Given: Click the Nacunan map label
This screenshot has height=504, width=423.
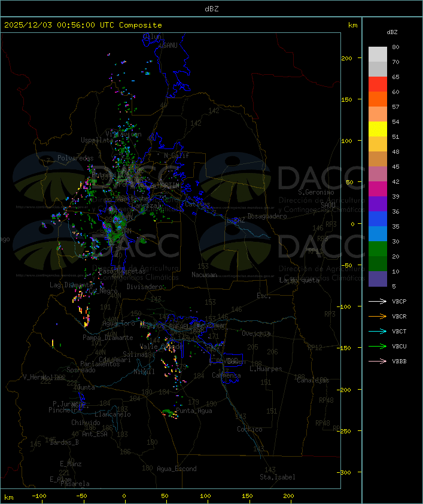Looking at the screenshot, I should (204, 275).
